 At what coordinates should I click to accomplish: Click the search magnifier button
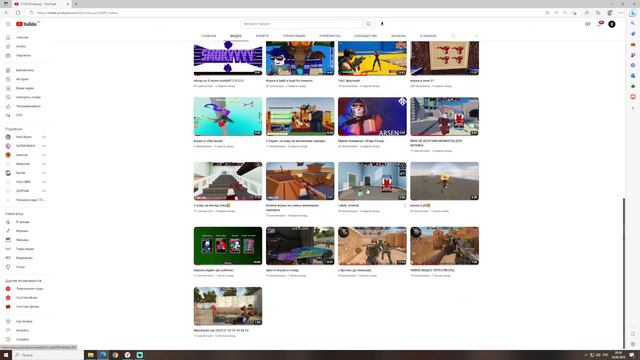click(x=369, y=24)
